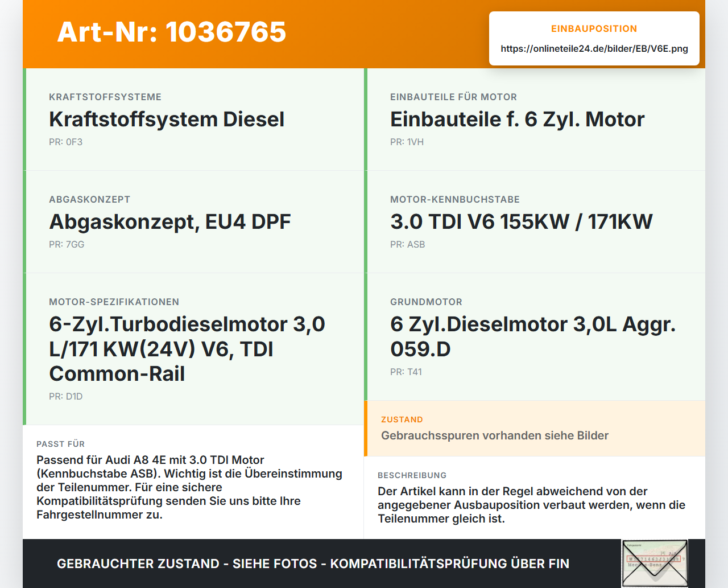Click the 6-Zyl.Turbodieselmotor Common-Rail title
This screenshot has height=588, width=728.
[x=187, y=349]
